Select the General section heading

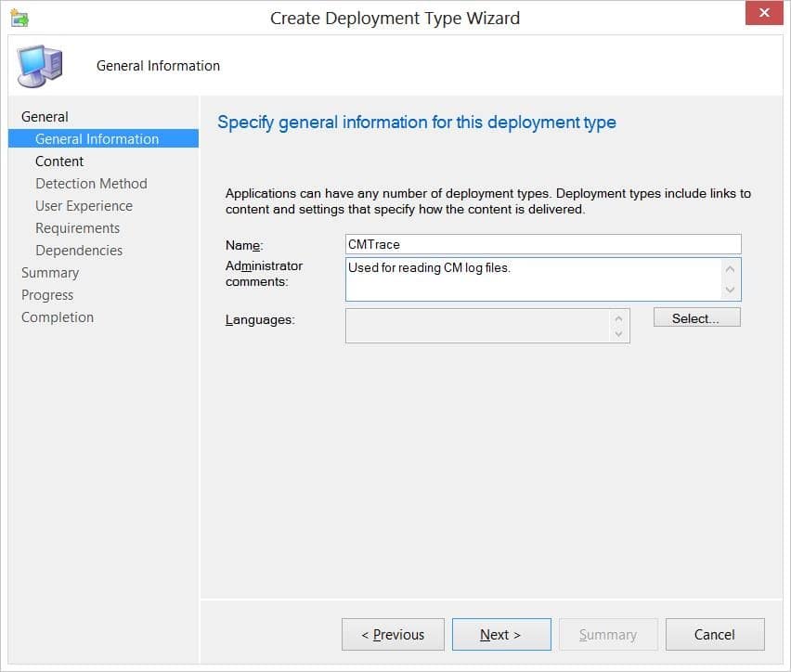tap(43, 116)
